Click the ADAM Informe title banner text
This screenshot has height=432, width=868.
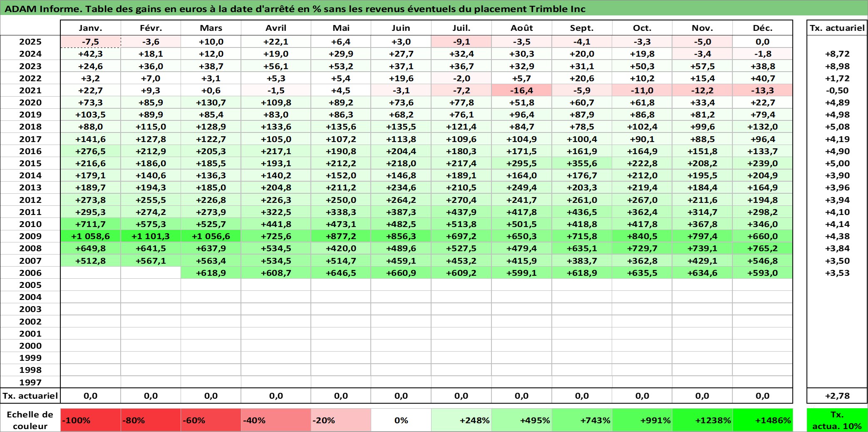[295, 9]
